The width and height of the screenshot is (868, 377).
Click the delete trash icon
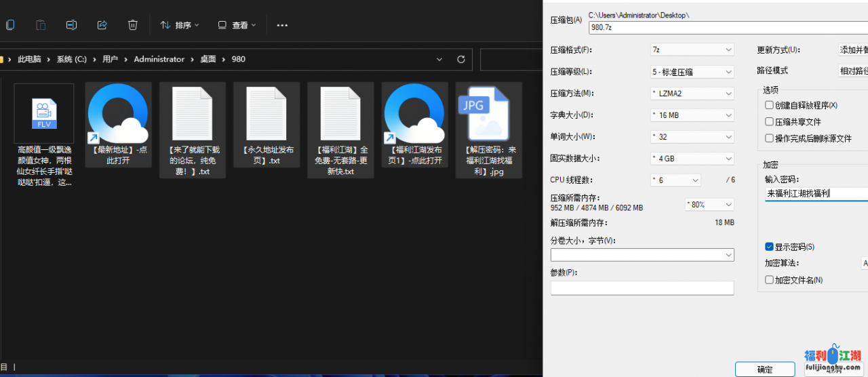click(133, 25)
